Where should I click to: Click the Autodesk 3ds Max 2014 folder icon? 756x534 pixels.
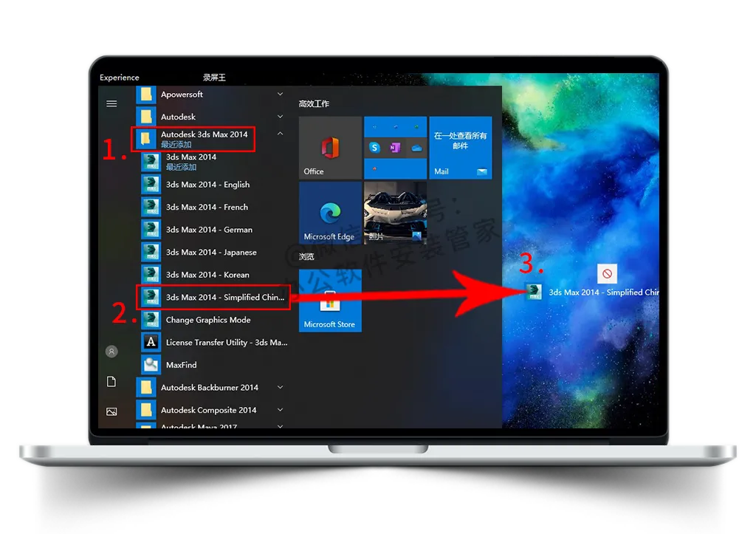145,139
